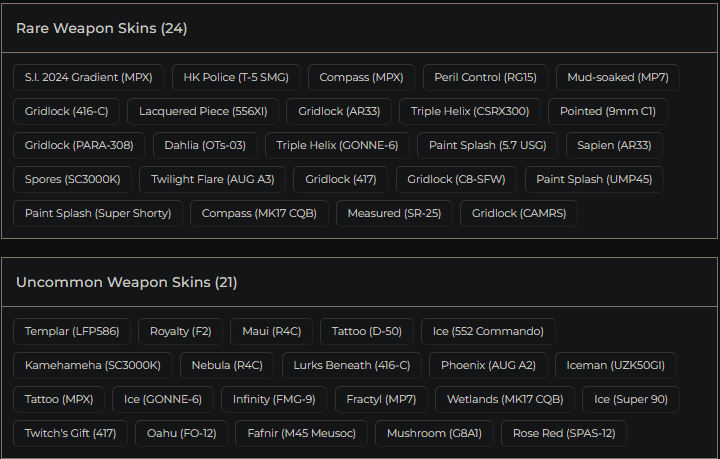Click Twitch's Gift (417) skin tag

[x=70, y=433]
